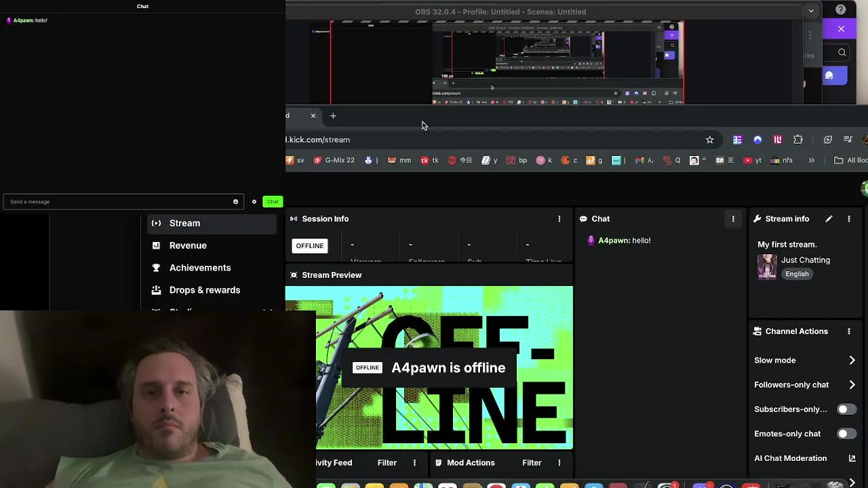Open the nfs bookmark
This screenshot has height=488, width=868.
tap(782, 161)
